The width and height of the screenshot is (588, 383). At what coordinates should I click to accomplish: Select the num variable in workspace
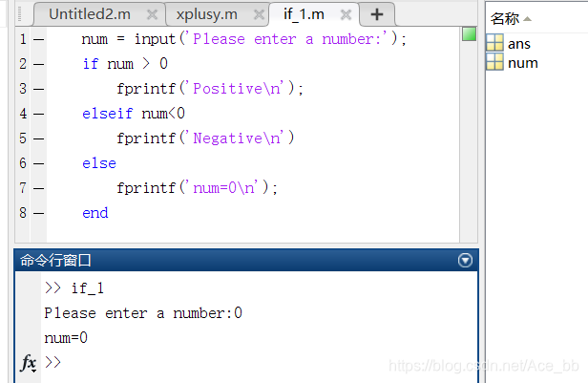click(523, 63)
